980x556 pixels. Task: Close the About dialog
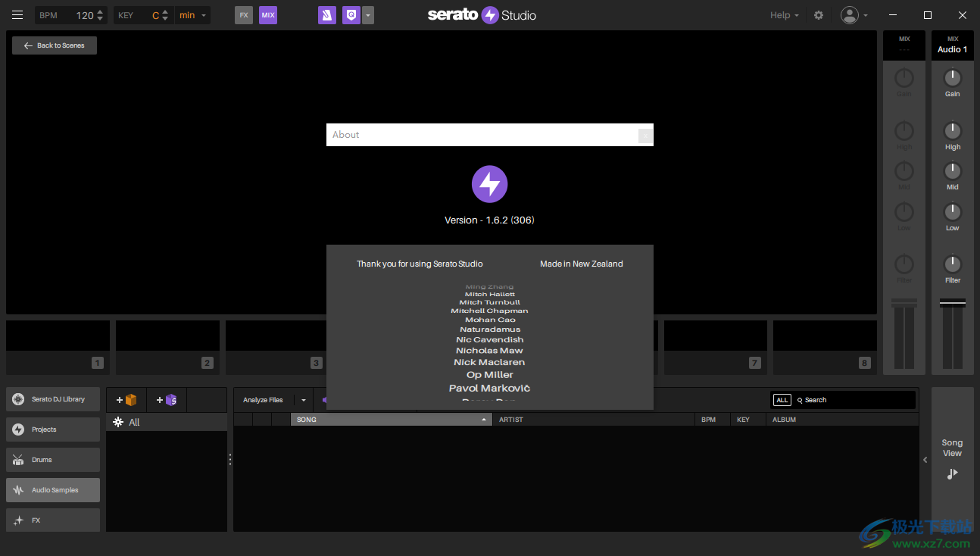[645, 136]
